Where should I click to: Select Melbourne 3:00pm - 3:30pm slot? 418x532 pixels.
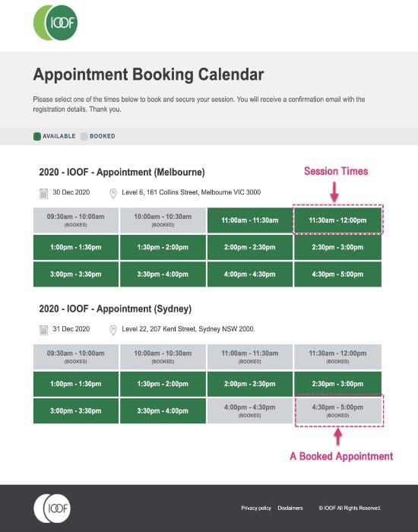[x=76, y=274]
